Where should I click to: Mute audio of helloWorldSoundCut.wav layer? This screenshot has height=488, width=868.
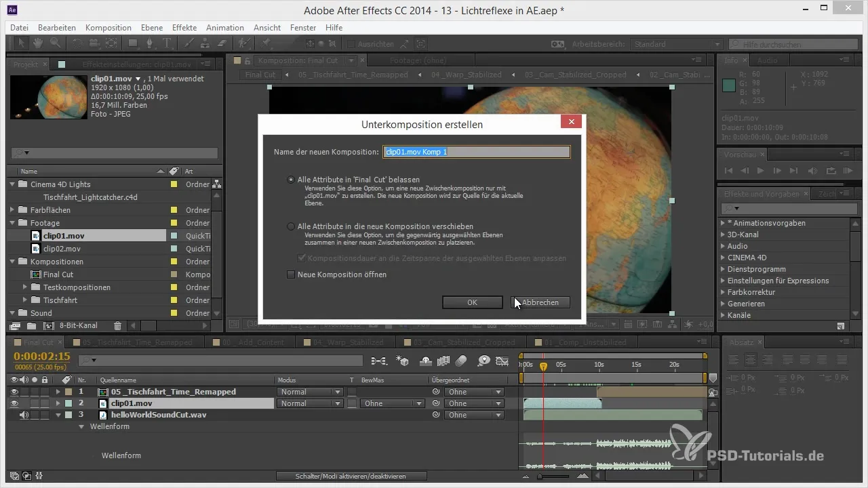click(24, 415)
